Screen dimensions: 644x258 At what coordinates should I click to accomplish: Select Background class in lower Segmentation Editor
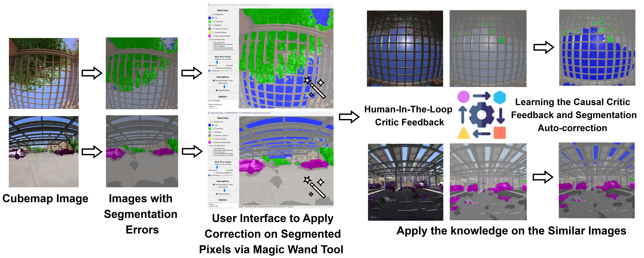tap(213, 122)
